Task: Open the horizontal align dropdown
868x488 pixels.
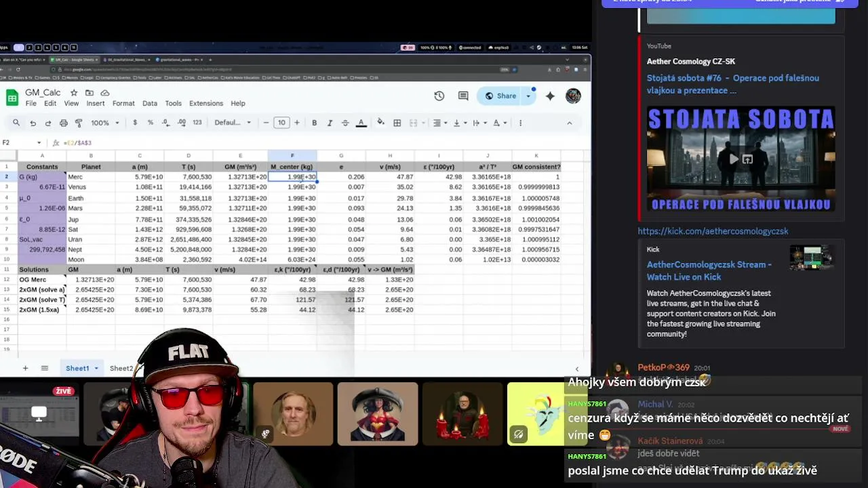Action: tap(439, 123)
